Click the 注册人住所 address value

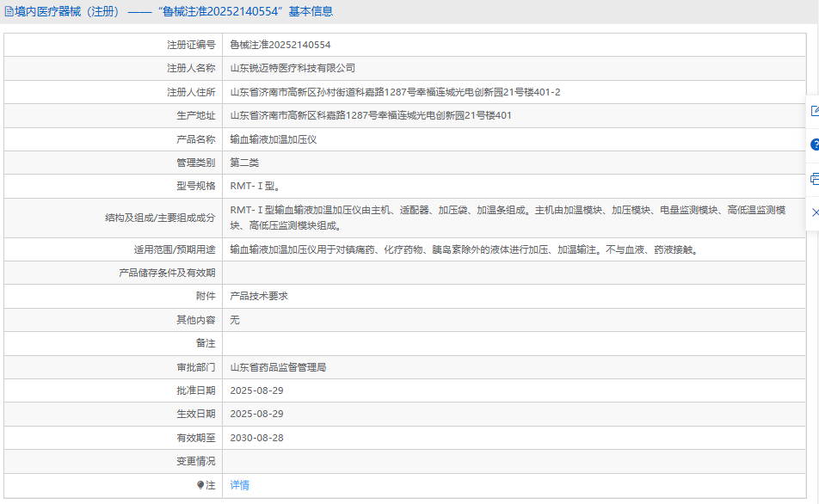pos(395,92)
